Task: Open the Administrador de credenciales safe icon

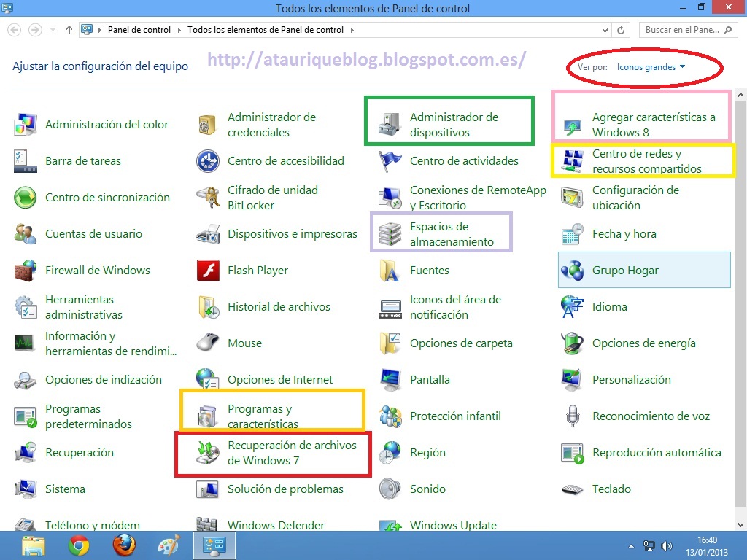Action: 208,125
